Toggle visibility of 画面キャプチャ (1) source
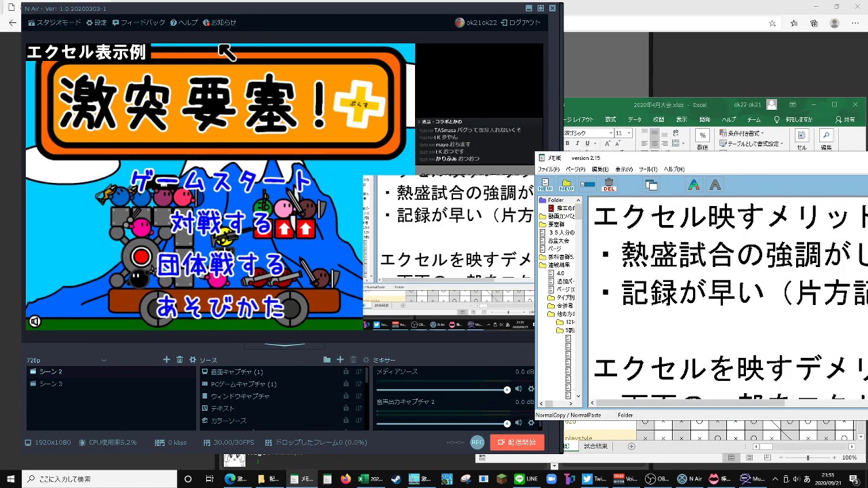The height and width of the screenshot is (488, 868). click(359, 371)
